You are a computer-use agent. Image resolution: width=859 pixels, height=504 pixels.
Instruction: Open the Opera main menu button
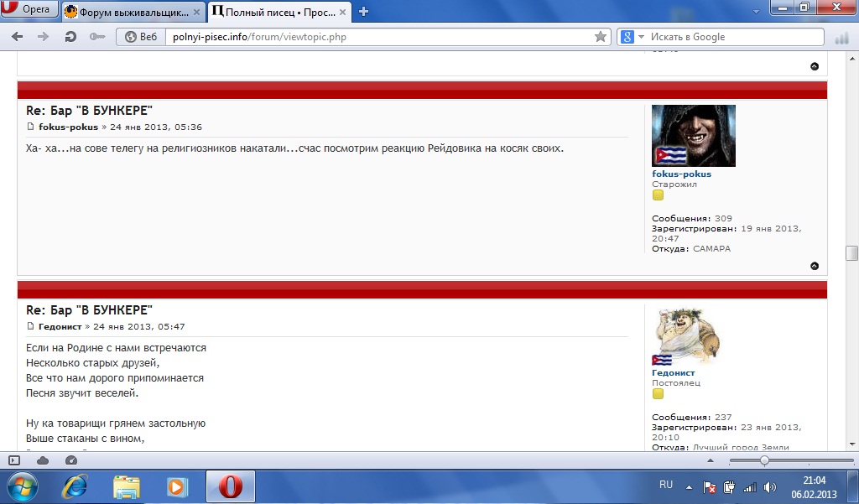29,9
